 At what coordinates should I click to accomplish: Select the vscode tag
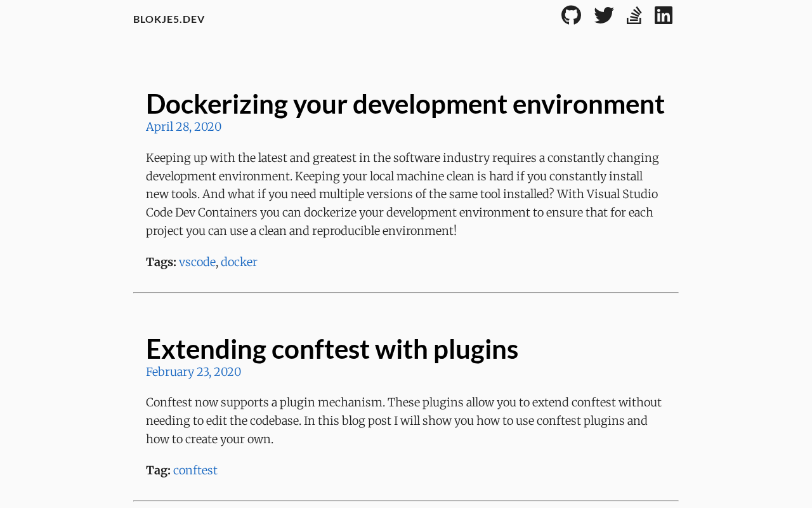[197, 262]
